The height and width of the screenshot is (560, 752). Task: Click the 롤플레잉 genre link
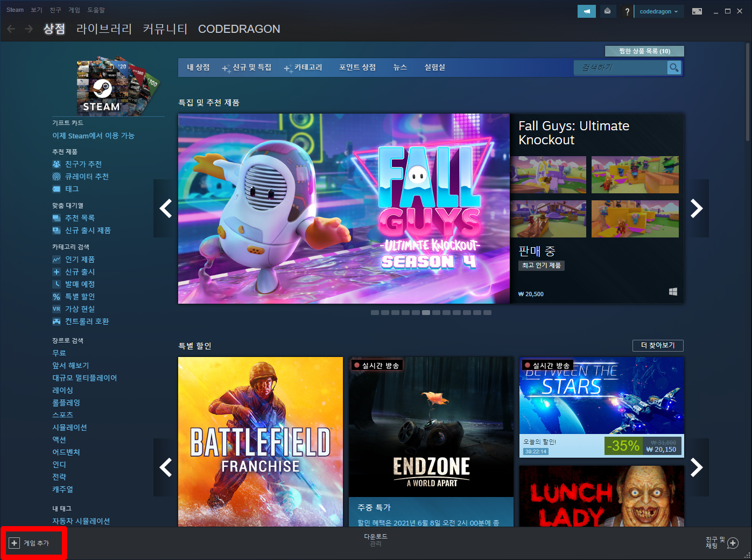(66, 403)
